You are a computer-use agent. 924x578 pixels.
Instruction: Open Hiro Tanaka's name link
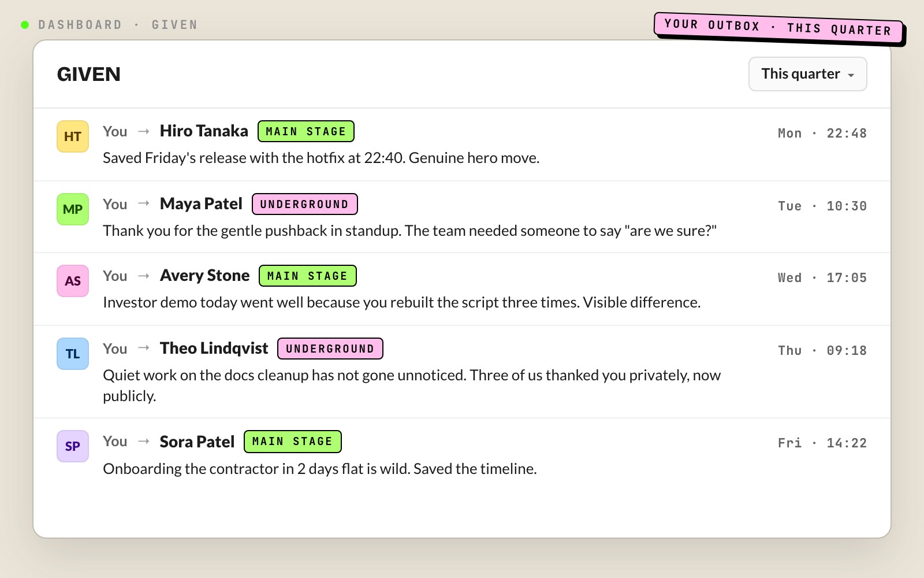pos(204,131)
